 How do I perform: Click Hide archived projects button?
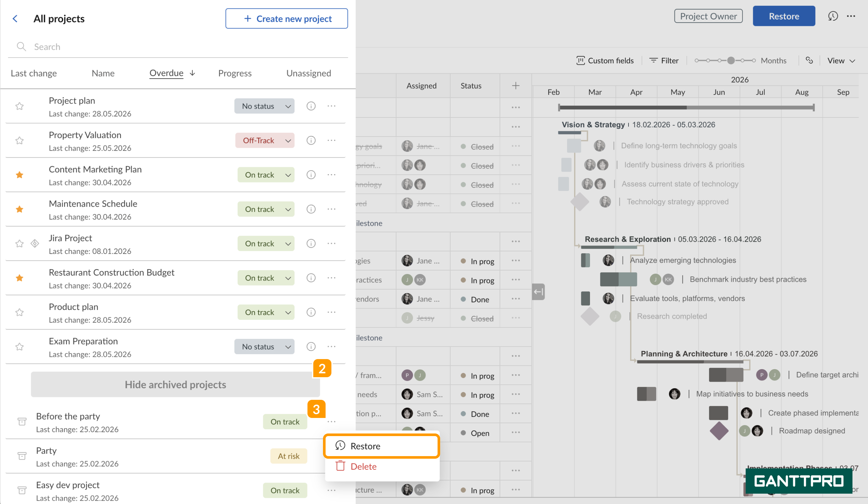[x=175, y=385]
